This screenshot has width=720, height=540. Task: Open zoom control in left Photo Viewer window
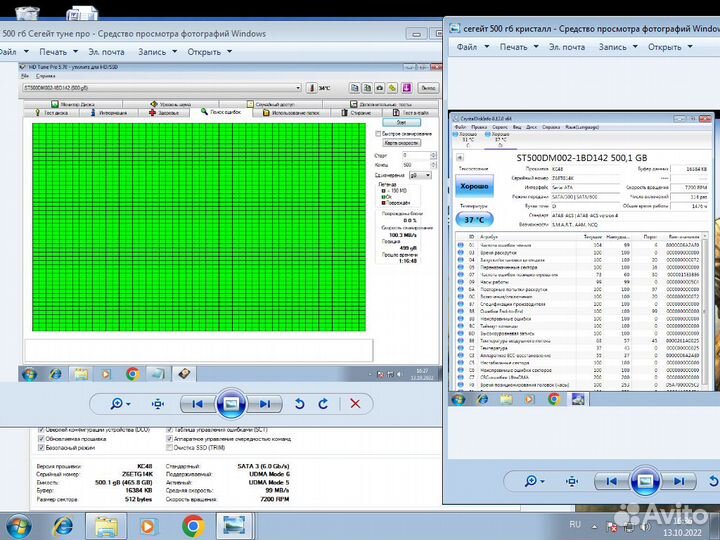pos(120,404)
